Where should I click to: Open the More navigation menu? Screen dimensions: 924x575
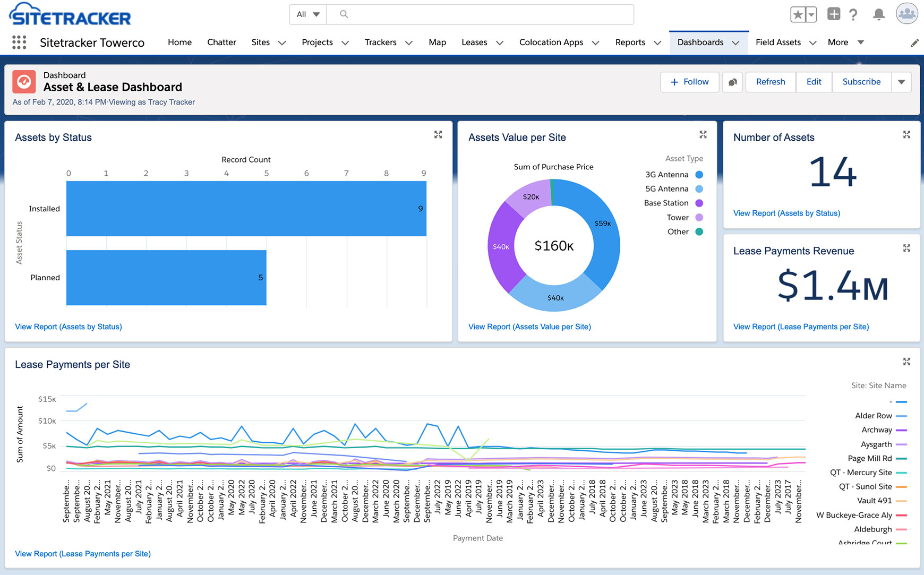point(846,42)
